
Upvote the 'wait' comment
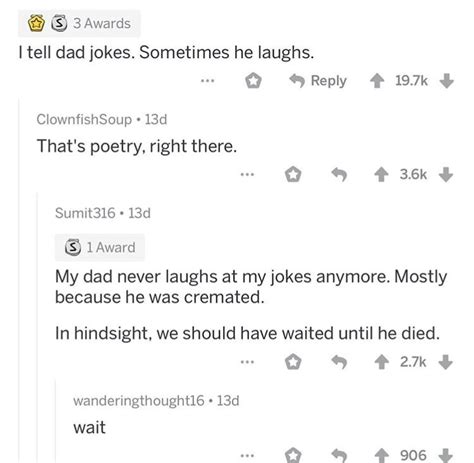pyautogui.click(x=381, y=455)
